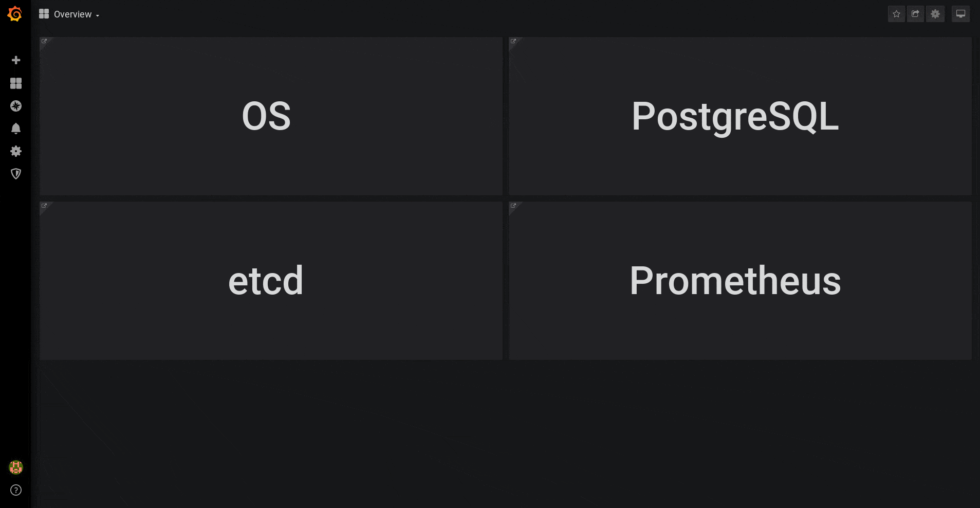Click the Explore compass icon
This screenshot has width=980, height=508.
point(15,106)
